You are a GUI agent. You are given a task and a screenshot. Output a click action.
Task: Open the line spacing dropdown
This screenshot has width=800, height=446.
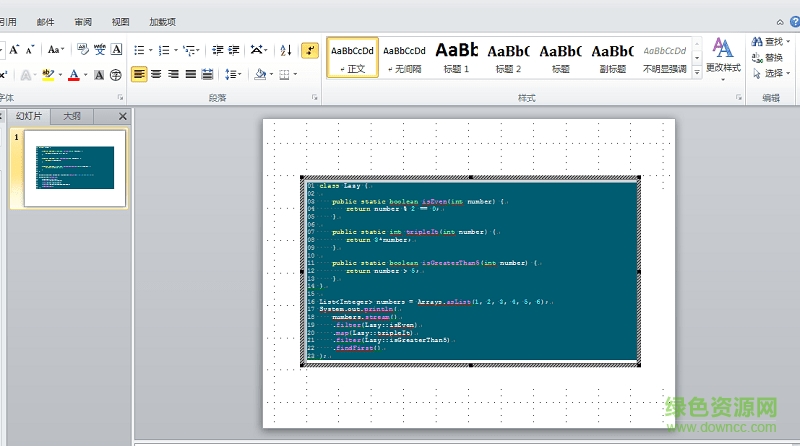click(x=232, y=74)
